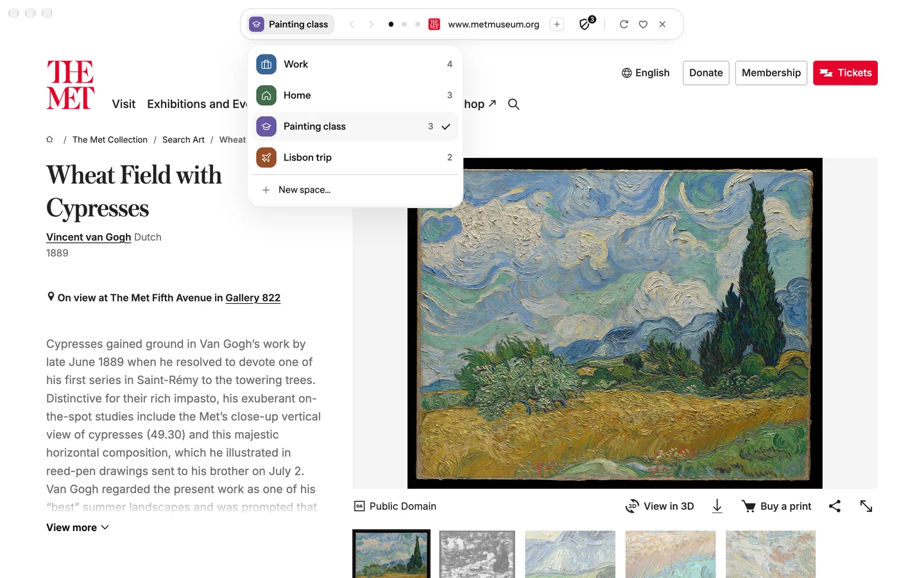Select the checked Painting class space
This screenshot has width=924, height=578.
355,127
